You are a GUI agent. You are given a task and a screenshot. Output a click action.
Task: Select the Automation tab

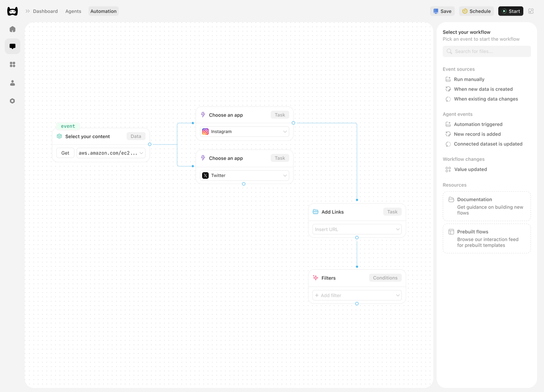coord(103,11)
